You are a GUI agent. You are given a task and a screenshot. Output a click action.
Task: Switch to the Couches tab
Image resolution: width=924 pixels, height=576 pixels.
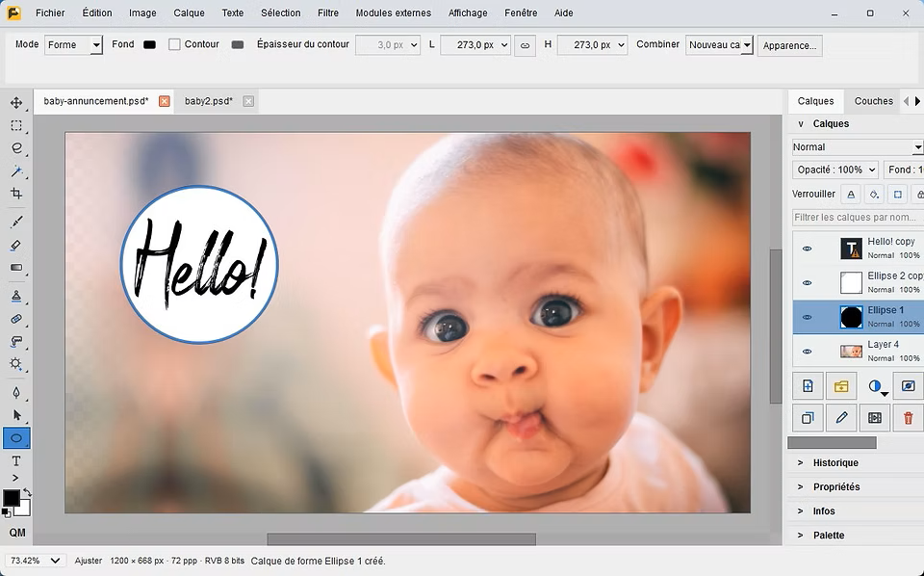click(x=873, y=101)
